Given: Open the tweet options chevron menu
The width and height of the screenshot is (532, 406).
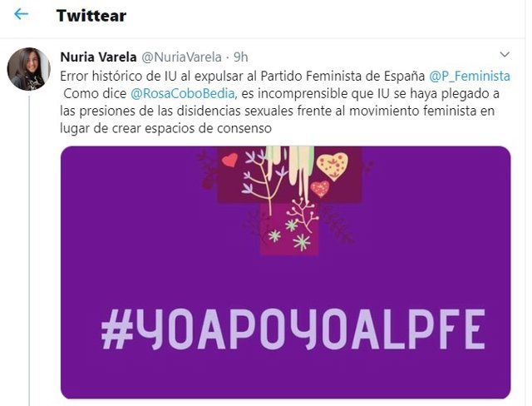Looking at the screenshot, I should click(x=505, y=54).
